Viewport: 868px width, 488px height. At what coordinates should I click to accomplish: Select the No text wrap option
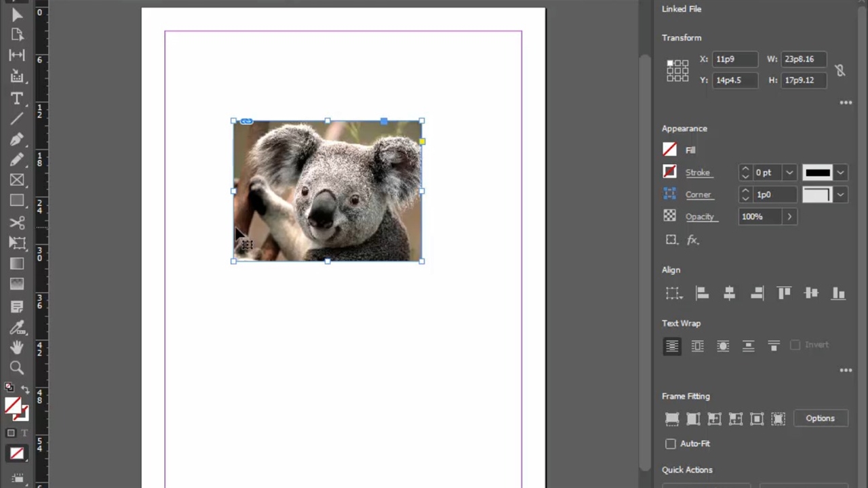coord(672,346)
